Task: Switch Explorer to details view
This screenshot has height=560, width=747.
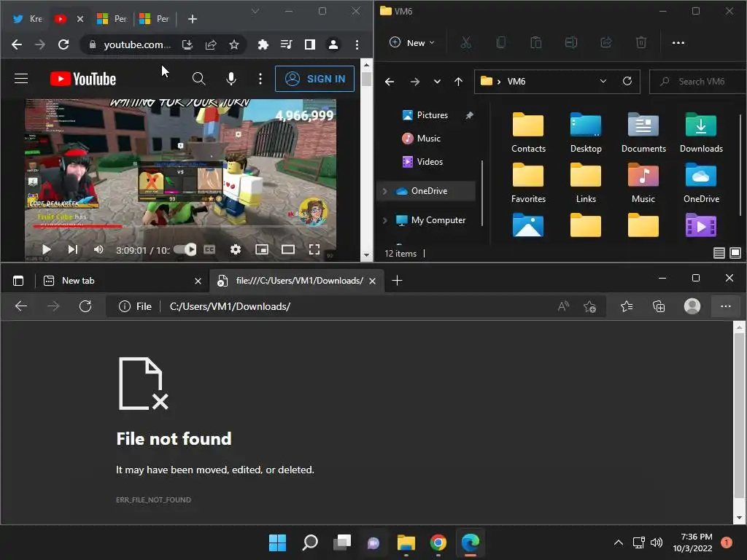Action: pyautogui.click(x=719, y=253)
